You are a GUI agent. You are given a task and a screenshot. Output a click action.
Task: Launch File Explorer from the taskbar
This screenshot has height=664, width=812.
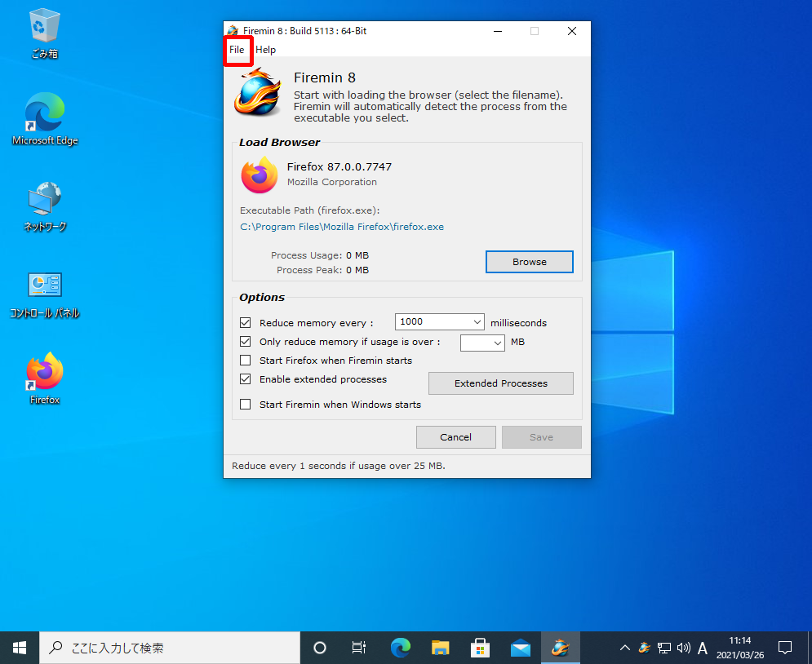tap(441, 648)
